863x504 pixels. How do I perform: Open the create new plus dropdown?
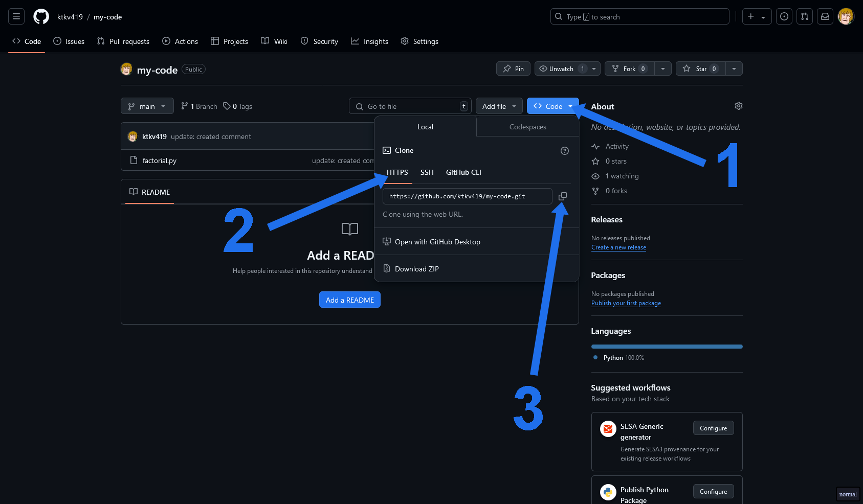[x=757, y=17]
